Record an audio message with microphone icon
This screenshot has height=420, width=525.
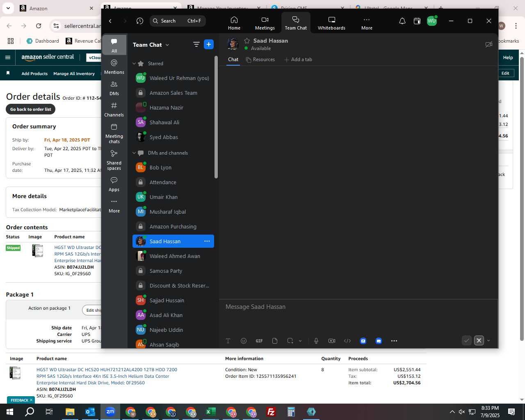pyautogui.click(x=316, y=341)
